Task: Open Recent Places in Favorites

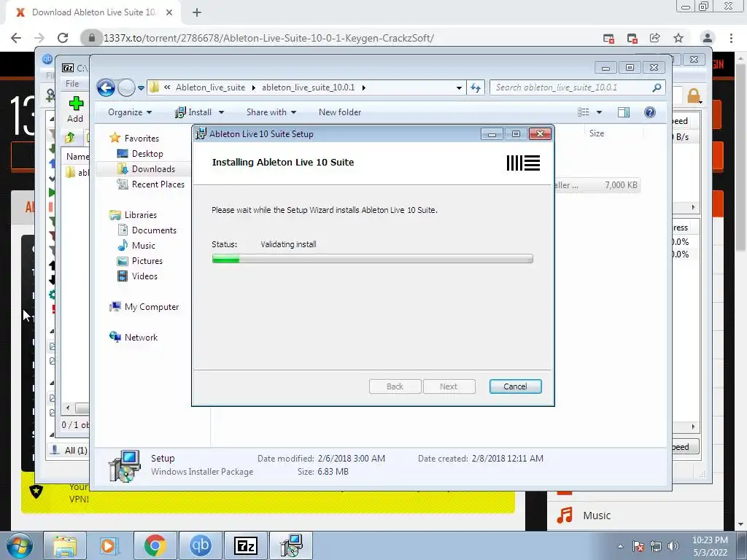Action: [151, 184]
